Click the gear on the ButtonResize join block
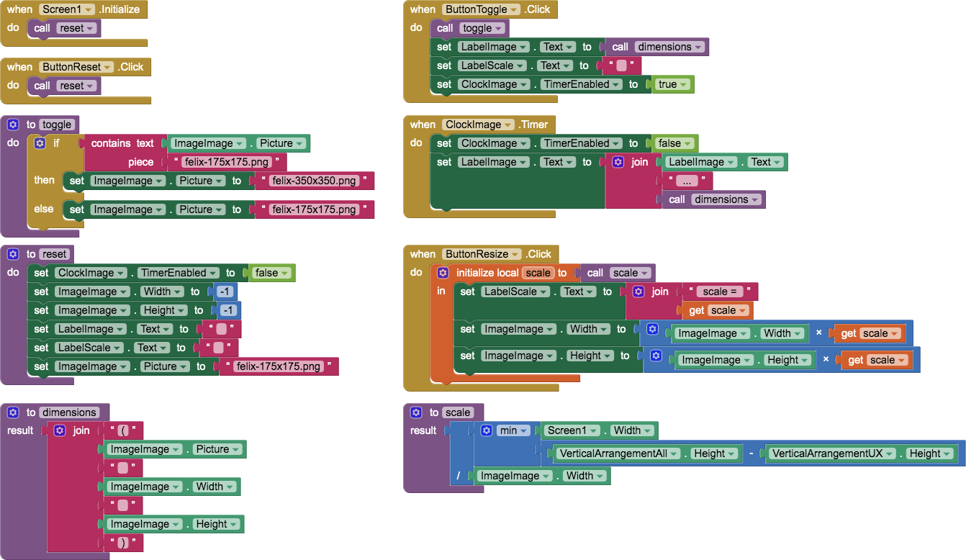Image resolution: width=966 pixels, height=560 pixels. [639, 291]
